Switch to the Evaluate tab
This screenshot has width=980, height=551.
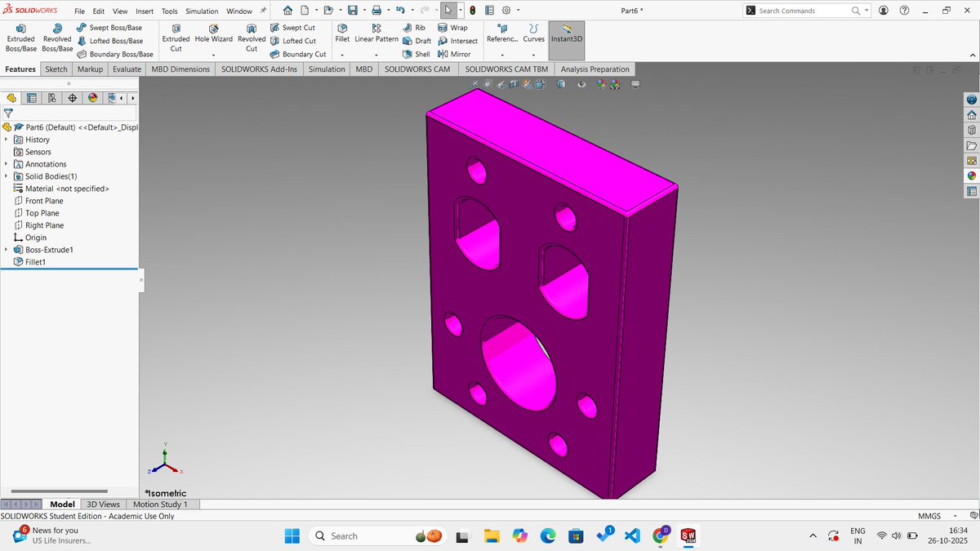(127, 69)
